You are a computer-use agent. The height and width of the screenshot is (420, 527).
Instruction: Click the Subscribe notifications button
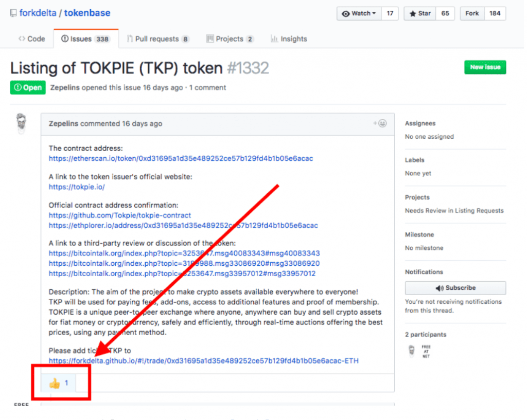455,288
